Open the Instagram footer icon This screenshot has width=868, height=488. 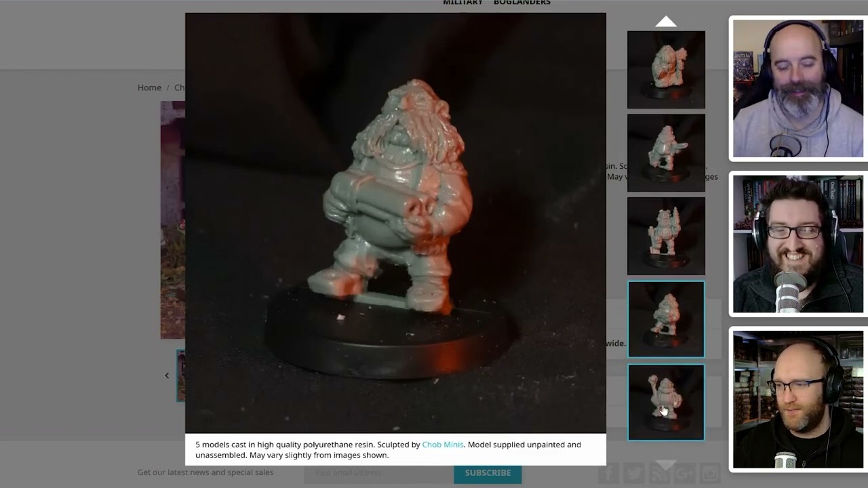[x=710, y=474]
